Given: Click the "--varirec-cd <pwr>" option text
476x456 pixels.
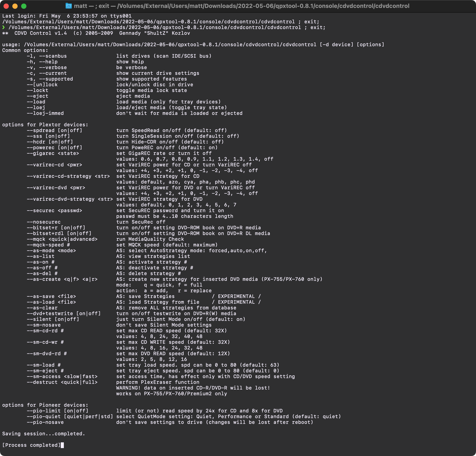Looking at the screenshot, I should coord(55,165).
